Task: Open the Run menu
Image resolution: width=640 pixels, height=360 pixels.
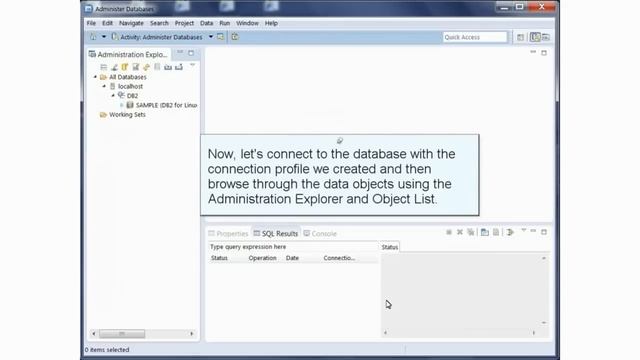Action: tap(224, 23)
